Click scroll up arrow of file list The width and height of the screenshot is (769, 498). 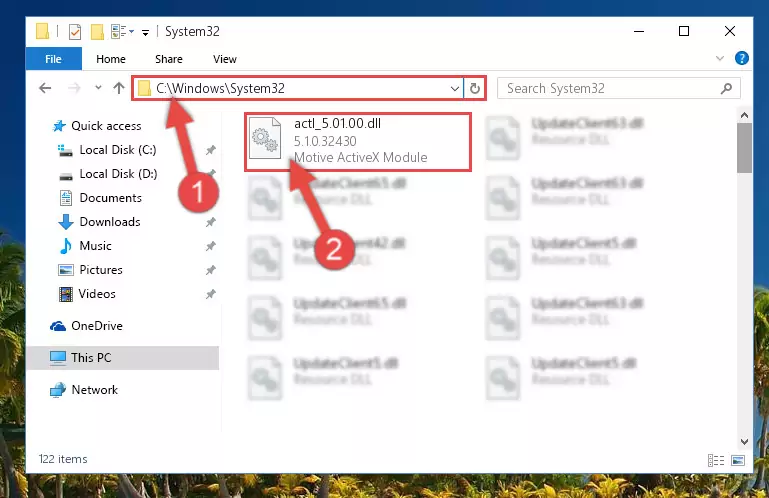point(744,115)
